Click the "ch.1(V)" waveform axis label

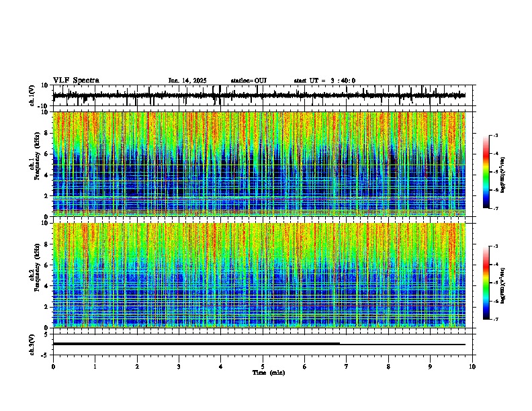pos(32,95)
